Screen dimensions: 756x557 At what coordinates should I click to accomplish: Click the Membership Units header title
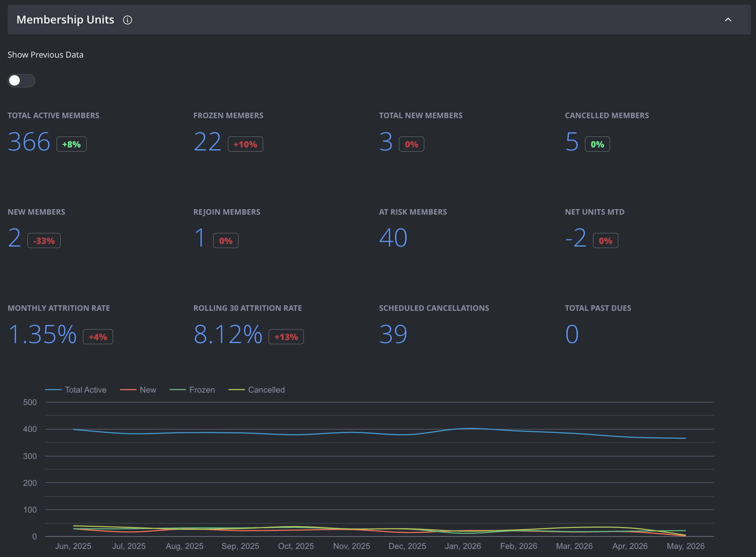pos(65,20)
